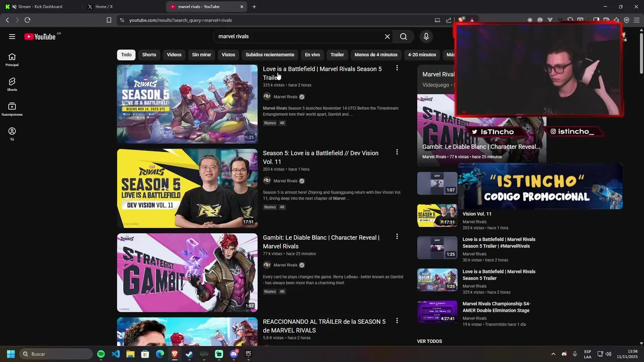Open a new browser tab
The height and width of the screenshot is (362, 644).
(x=254, y=7)
